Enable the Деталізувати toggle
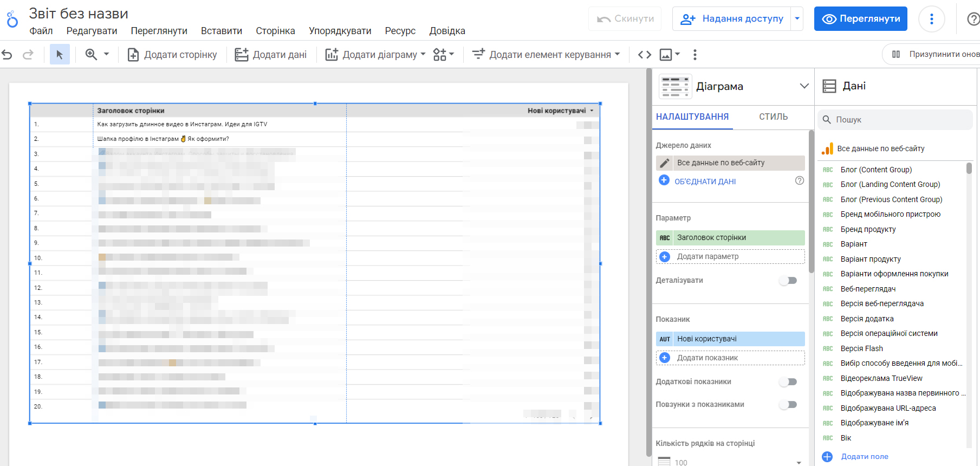This screenshot has height=466, width=980. pos(788,281)
